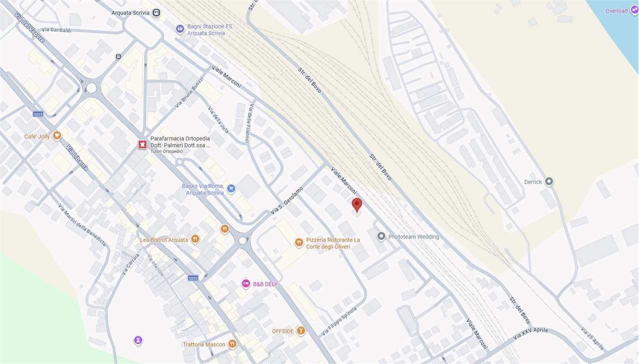
Task: Click the Trattoria Mascon restaurant icon
Action: coord(232,344)
